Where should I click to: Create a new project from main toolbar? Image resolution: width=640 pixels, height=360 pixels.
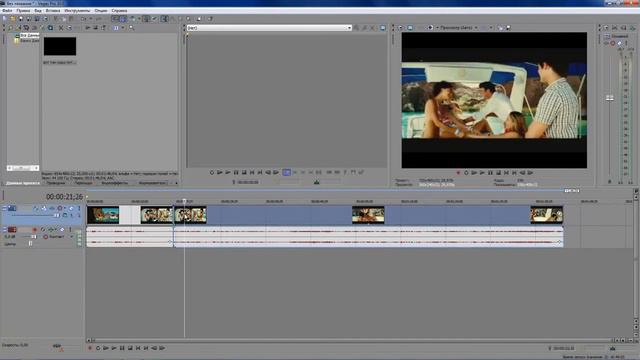coord(5,19)
